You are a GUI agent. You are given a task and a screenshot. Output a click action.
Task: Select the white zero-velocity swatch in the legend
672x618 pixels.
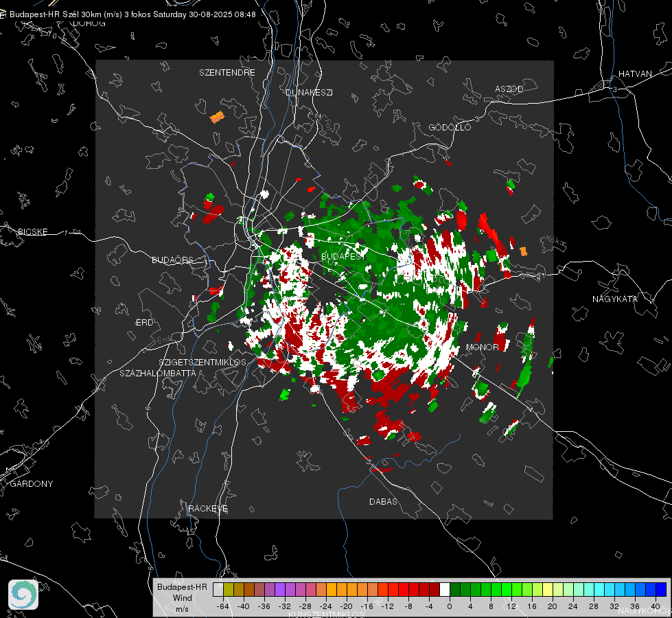click(445, 590)
